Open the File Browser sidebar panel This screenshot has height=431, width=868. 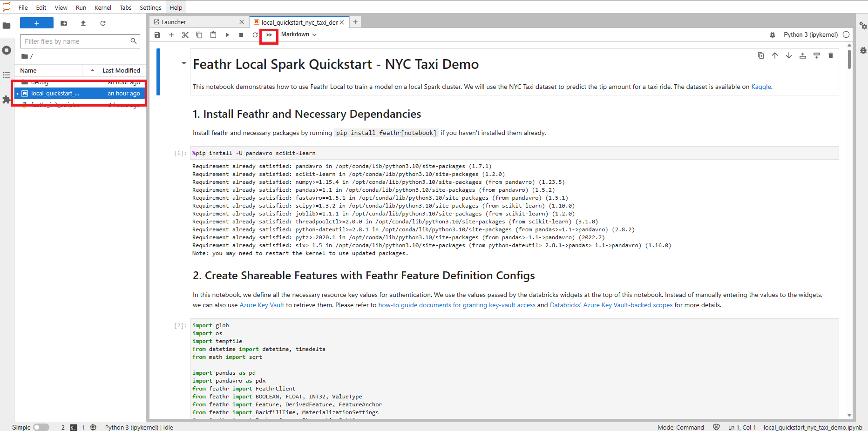click(7, 26)
